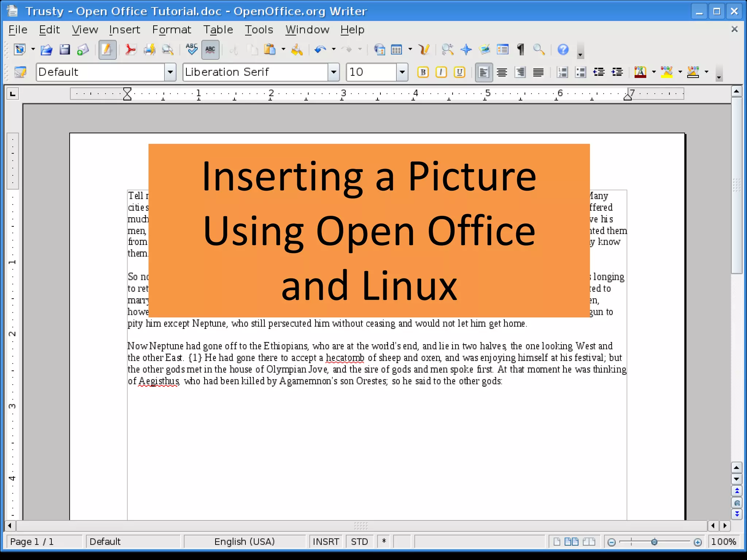Open the Navigator star icon
This screenshot has height=560, width=747.
click(466, 49)
